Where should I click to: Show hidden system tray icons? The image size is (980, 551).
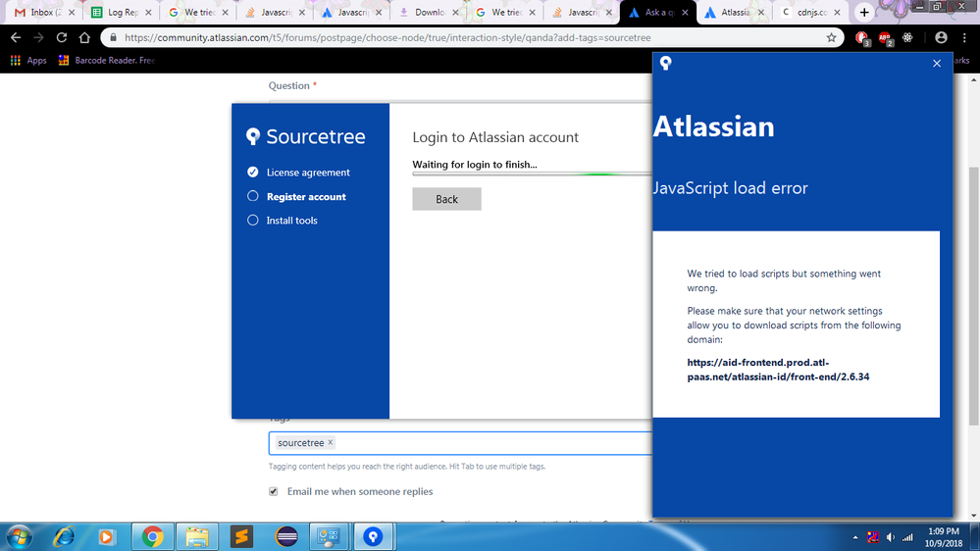click(855, 537)
